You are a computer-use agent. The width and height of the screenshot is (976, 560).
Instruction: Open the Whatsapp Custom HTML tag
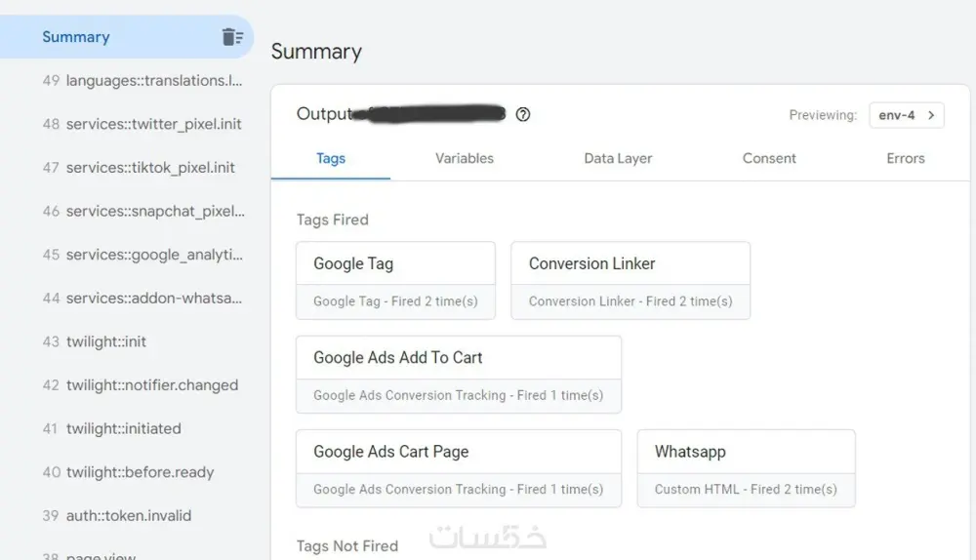[x=746, y=468]
